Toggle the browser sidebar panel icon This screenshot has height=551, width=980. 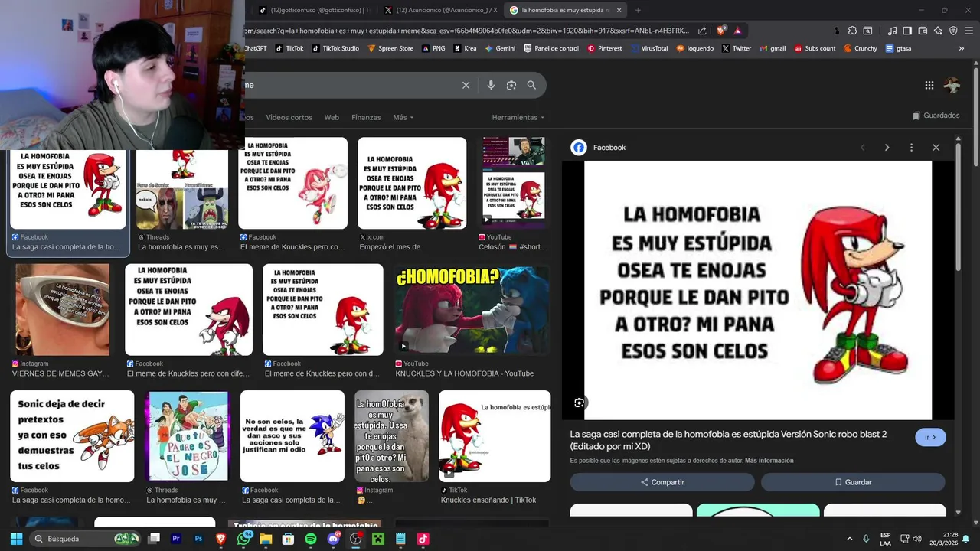(x=907, y=31)
